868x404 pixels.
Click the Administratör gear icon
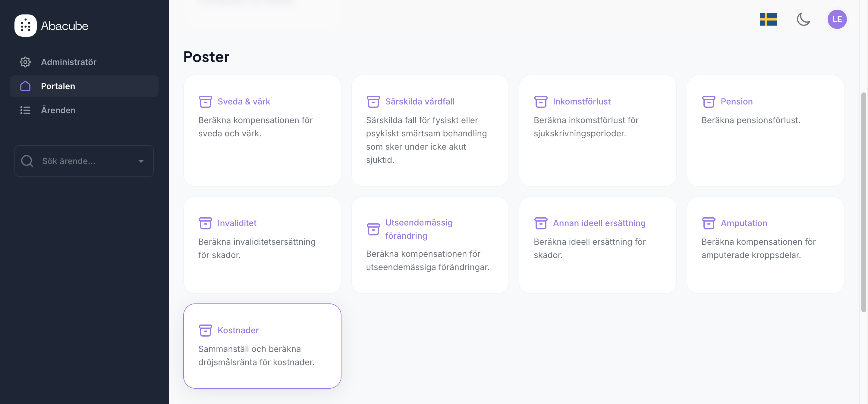click(x=25, y=62)
